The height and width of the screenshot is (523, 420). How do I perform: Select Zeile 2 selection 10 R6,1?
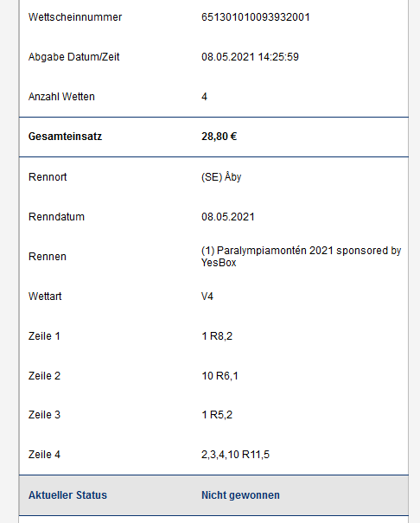pyautogui.click(x=220, y=376)
